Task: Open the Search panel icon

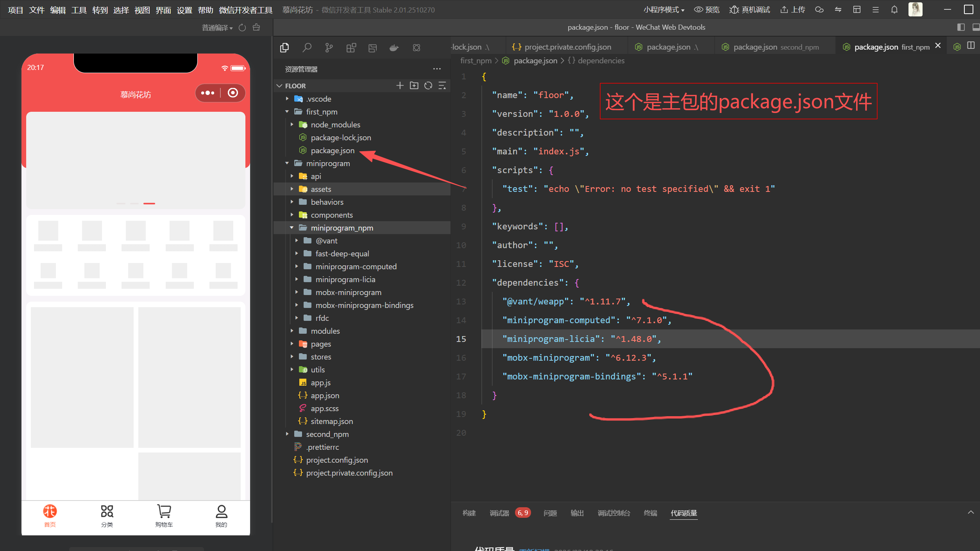Action: tap(307, 48)
